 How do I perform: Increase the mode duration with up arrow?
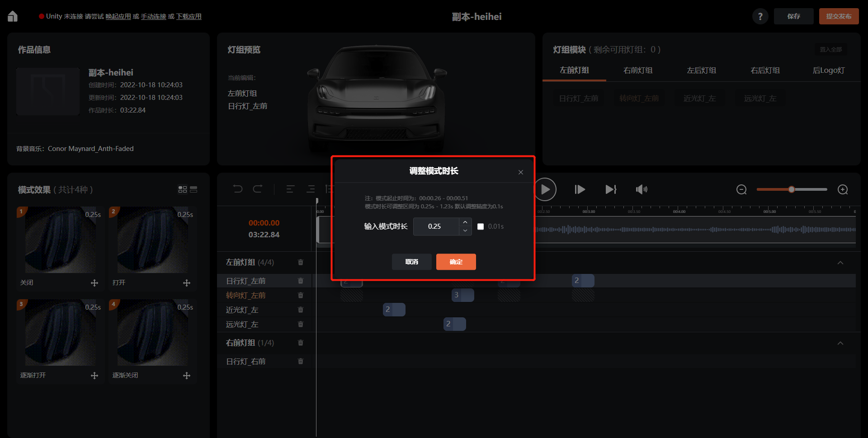[x=465, y=222]
